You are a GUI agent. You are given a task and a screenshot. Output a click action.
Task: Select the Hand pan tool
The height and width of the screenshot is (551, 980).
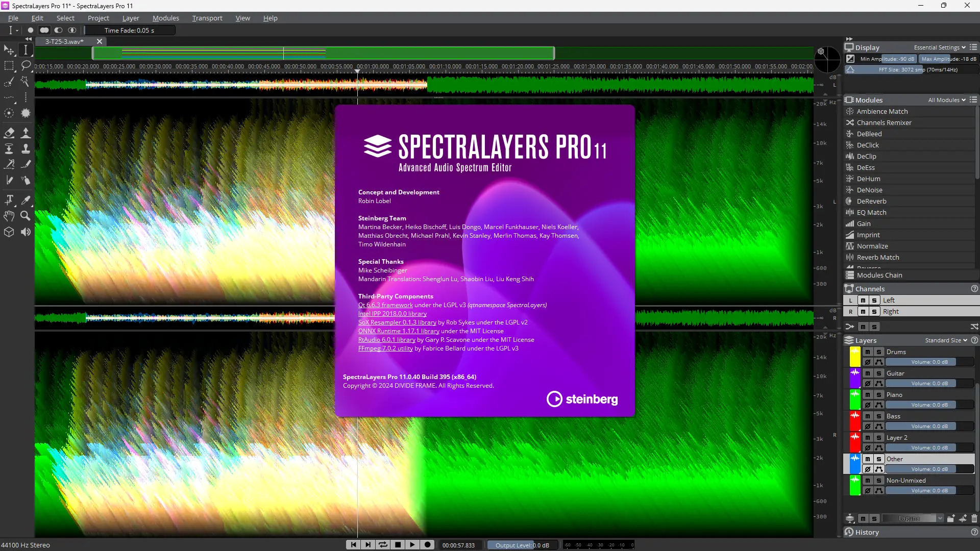[x=9, y=216]
